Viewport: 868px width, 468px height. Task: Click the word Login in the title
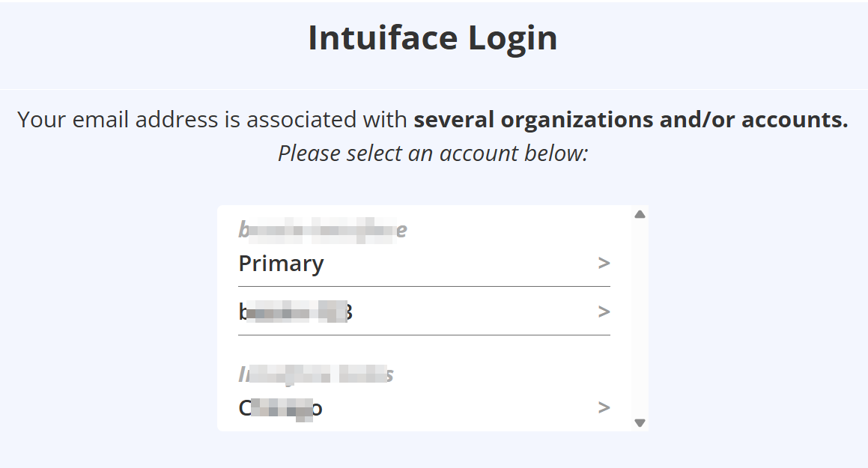point(513,38)
